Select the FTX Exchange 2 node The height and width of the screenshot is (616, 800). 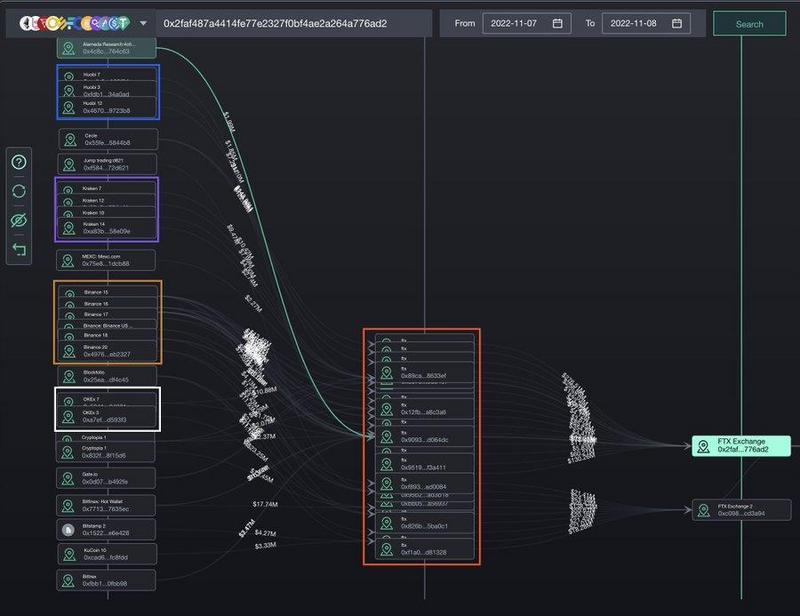tap(740, 510)
